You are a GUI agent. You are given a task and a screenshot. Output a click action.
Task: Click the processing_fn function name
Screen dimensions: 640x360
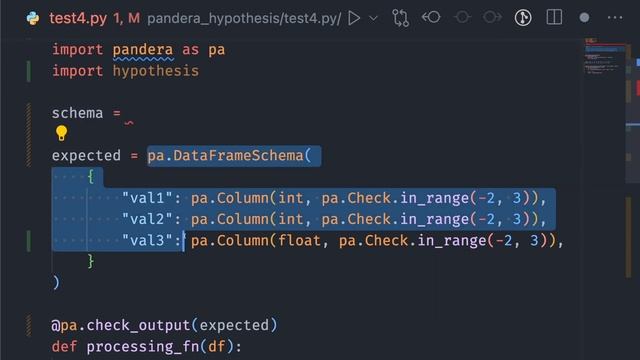[x=142, y=347]
